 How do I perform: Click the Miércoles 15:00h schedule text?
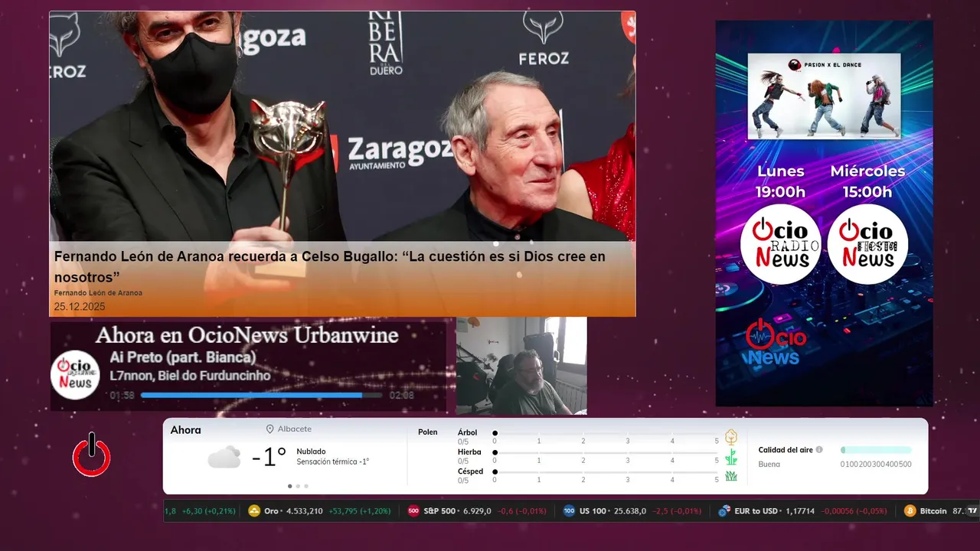867,181
